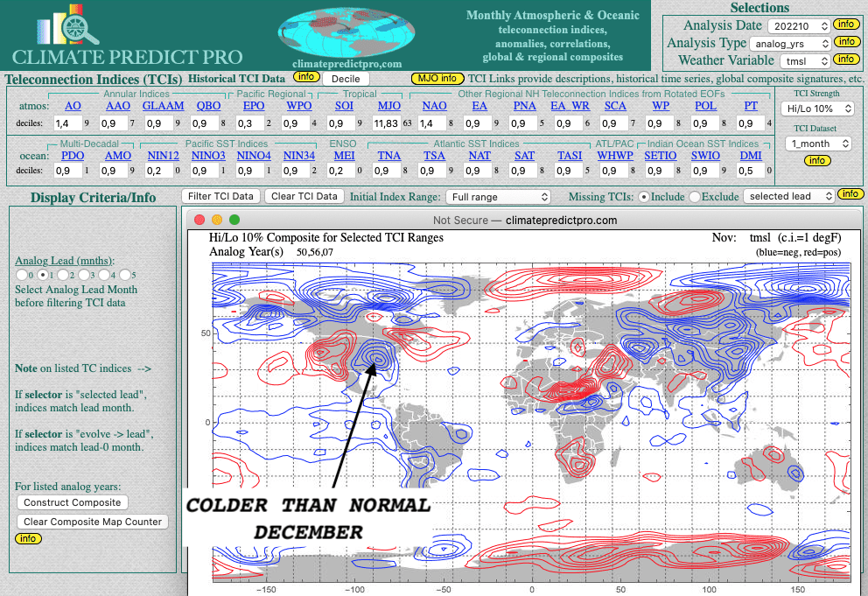The image size is (868, 596).
Task: Click the Decile button
Action: click(346, 79)
